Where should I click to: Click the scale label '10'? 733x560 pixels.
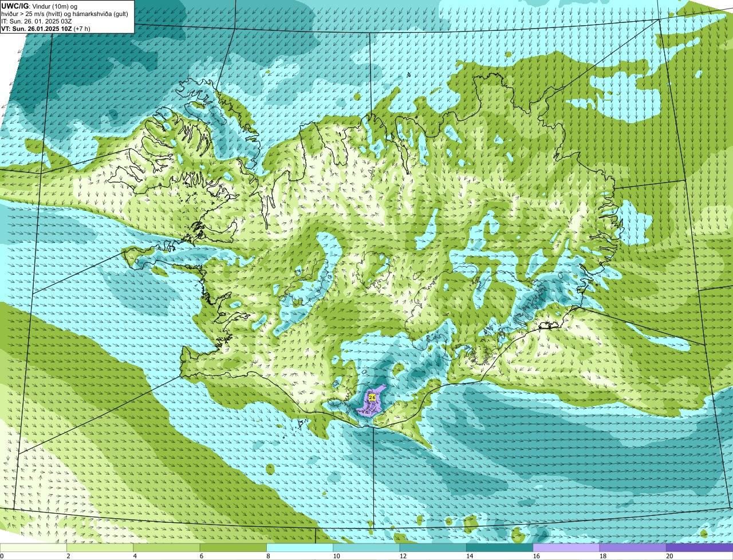pyautogui.click(x=336, y=556)
